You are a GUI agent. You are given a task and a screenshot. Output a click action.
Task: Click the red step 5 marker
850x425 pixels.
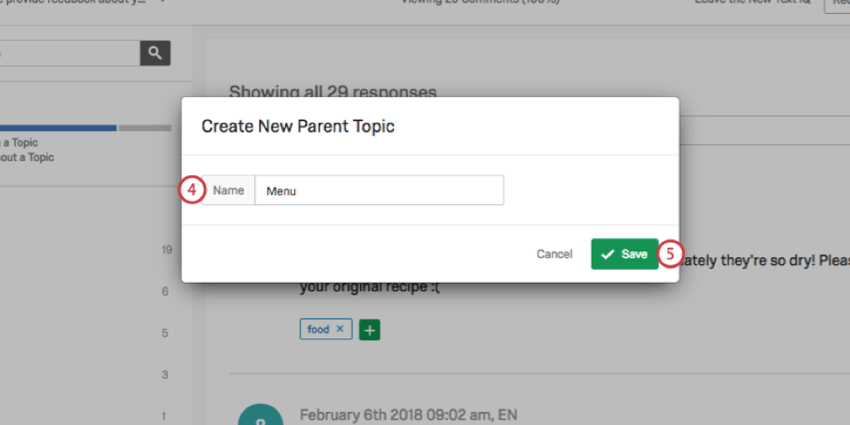point(671,254)
